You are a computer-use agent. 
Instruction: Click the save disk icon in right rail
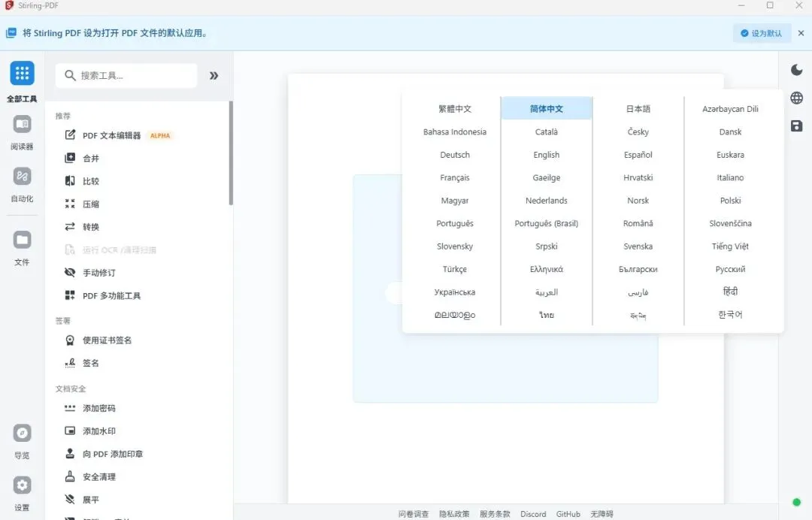coord(796,125)
